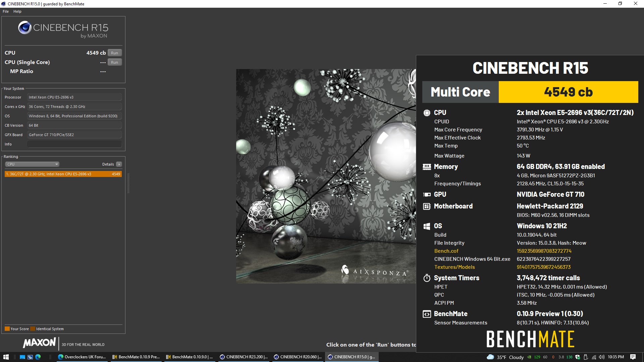The width and height of the screenshot is (644, 362).
Task: Click the brown Identical System legend swatch
Action: pos(33,329)
